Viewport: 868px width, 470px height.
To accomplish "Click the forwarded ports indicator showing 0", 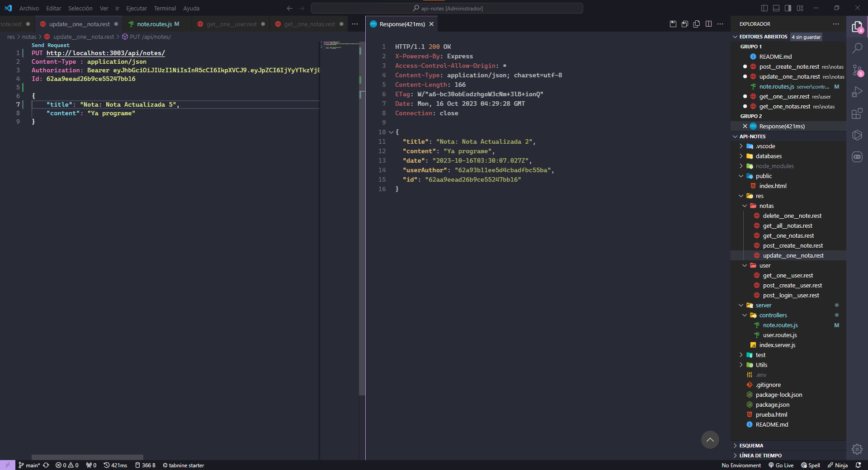I will tap(91, 465).
